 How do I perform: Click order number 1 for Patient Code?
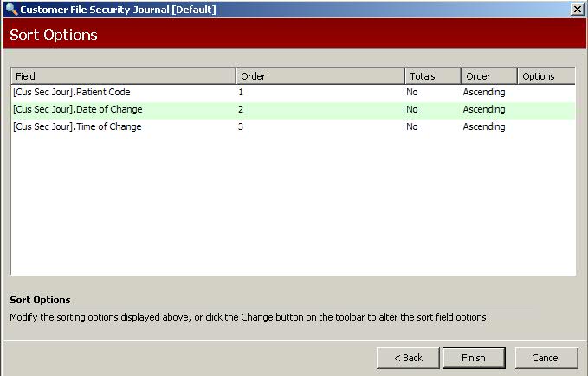(x=241, y=93)
